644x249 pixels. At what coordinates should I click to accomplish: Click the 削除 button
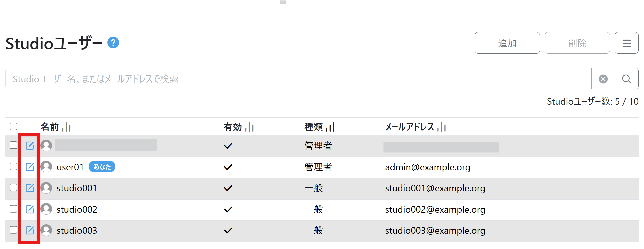[577, 43]
